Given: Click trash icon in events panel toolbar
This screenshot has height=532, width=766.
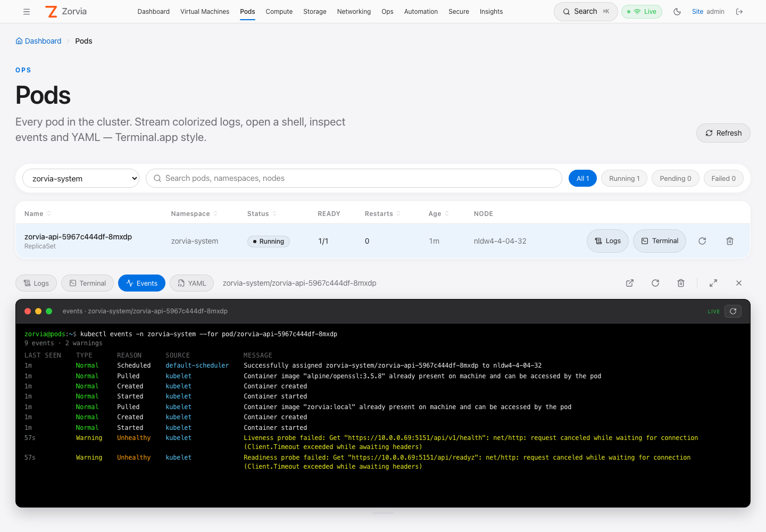Looking at the screenshot, I should tap(681, 283).
